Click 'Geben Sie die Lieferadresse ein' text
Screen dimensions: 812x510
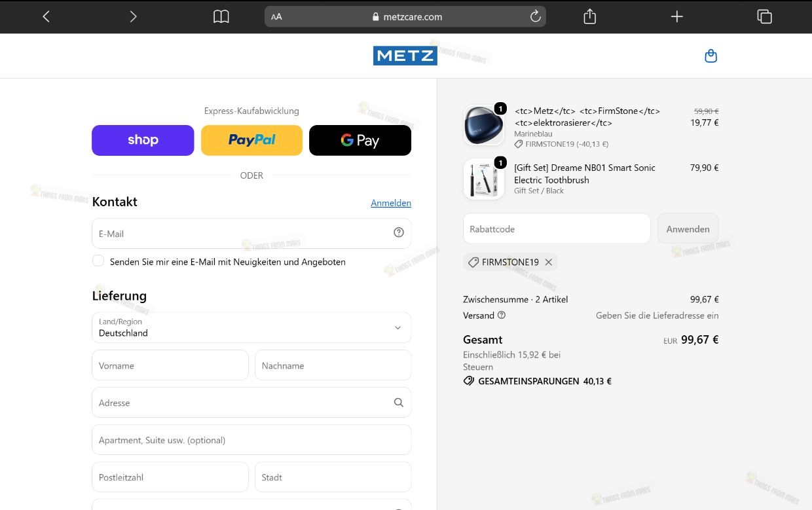pyautogui.click(x=657, y=315)
